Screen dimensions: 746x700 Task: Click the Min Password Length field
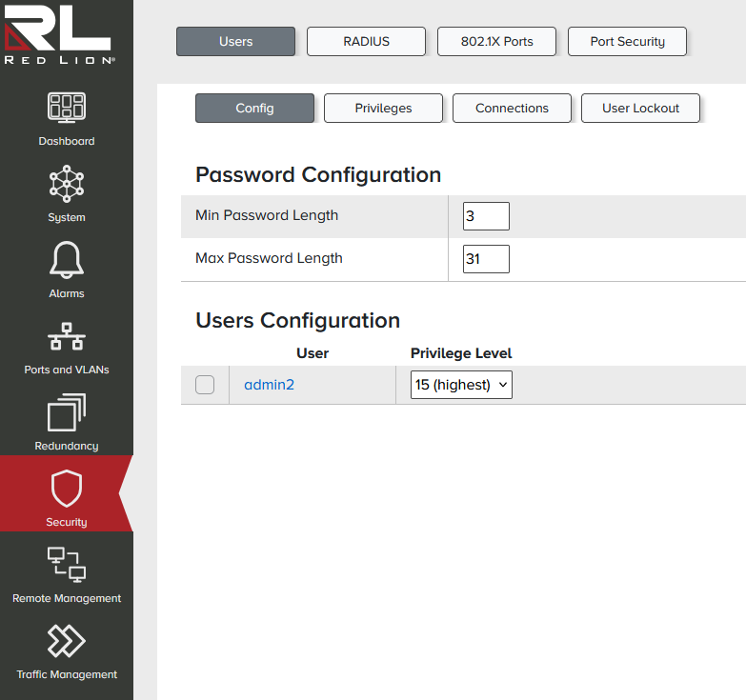click(x=486, y=216)
